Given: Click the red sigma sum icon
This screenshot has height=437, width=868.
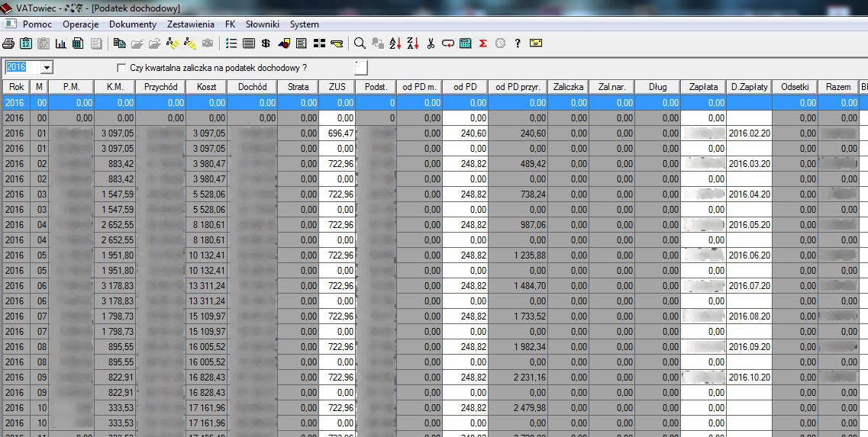Looking at the screenshot, I should click(x=482, y=43).
